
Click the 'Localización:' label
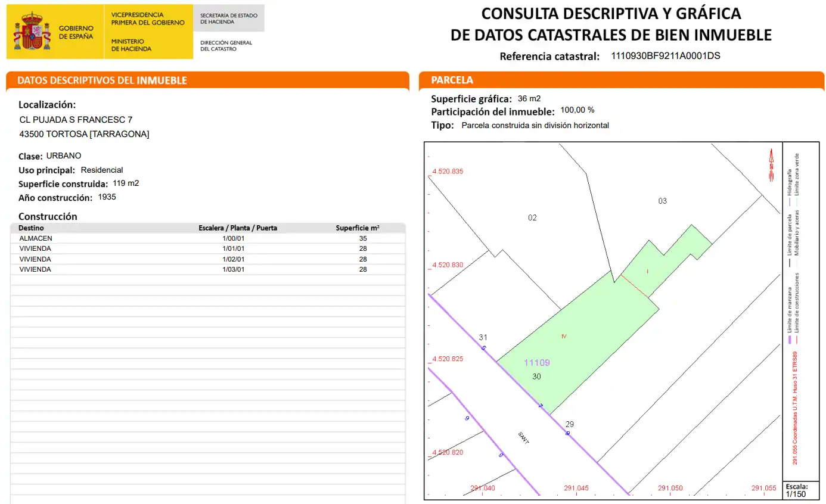(x=47, y=104)
